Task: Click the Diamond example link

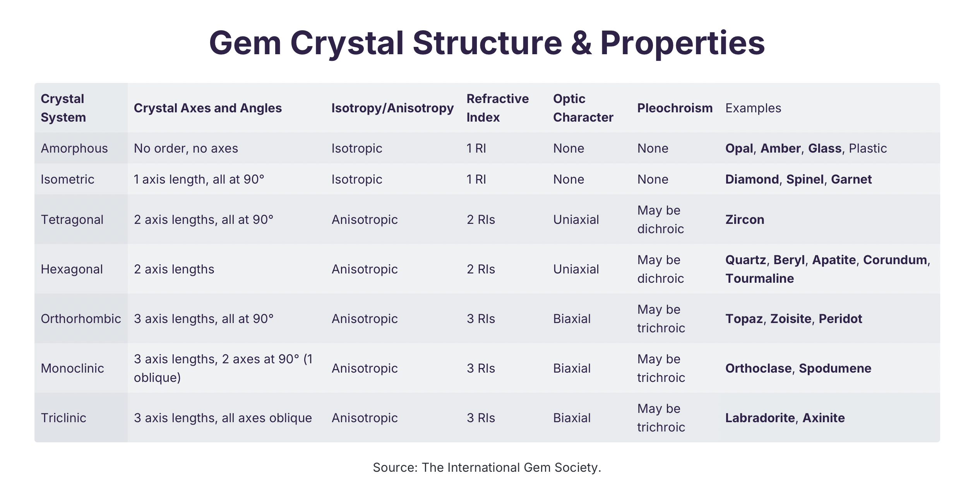Action: (752, 179)
